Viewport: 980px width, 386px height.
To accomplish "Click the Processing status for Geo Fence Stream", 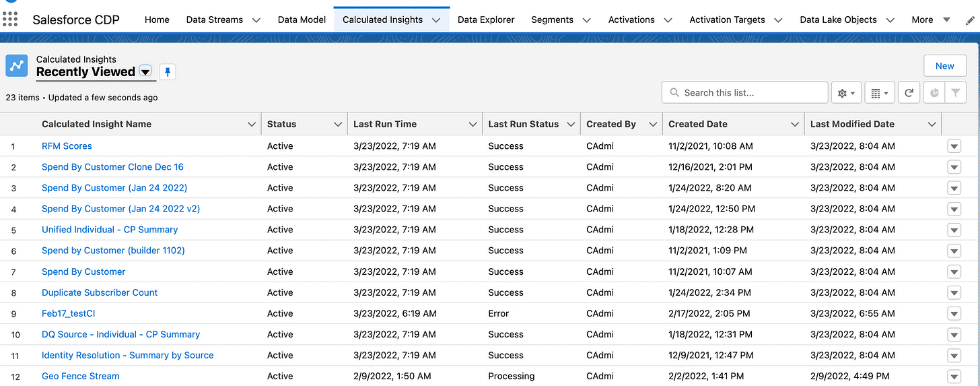I will 511,377.
